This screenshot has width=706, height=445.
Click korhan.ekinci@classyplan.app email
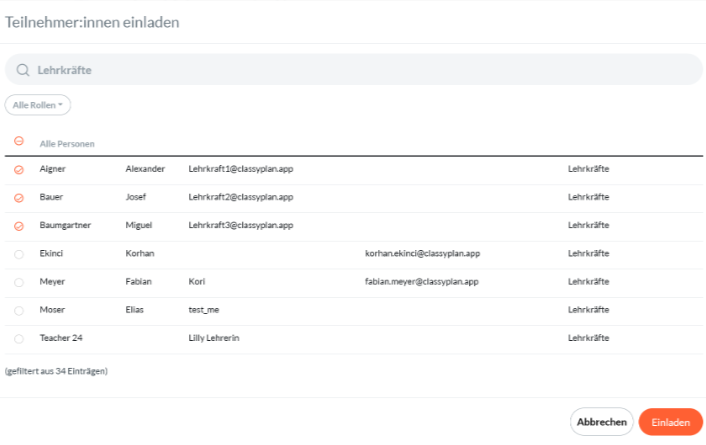422,253
